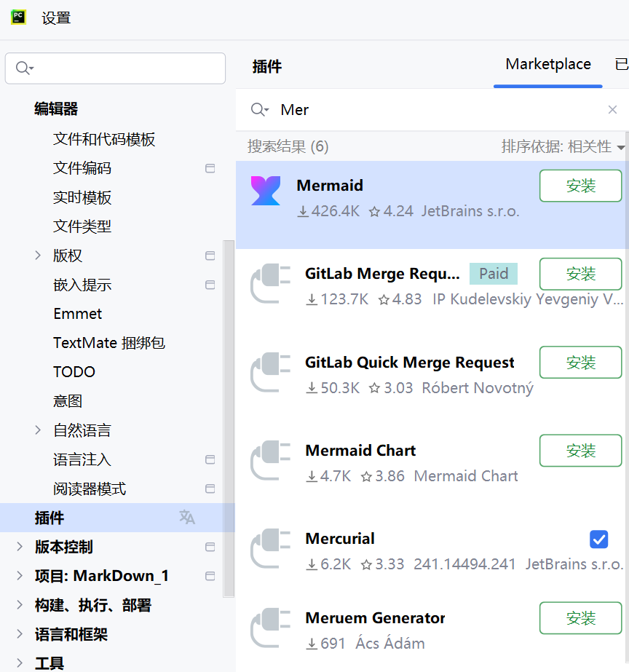The width and height of the screenshot is (629, 672).
Task: Click the settings tree vertical scrollbar
Action: click(229, 419)
